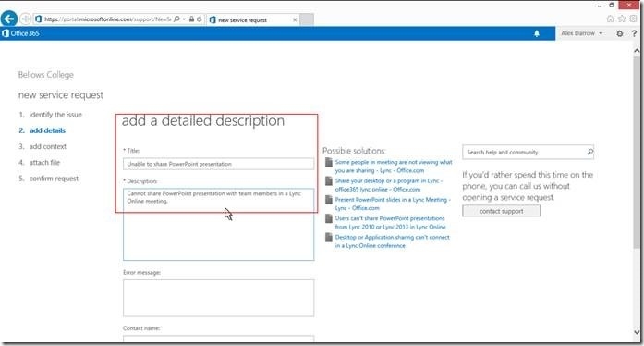The image size is (644, 346).
Task: Restore down the browser window
Action: click(612, 6)
